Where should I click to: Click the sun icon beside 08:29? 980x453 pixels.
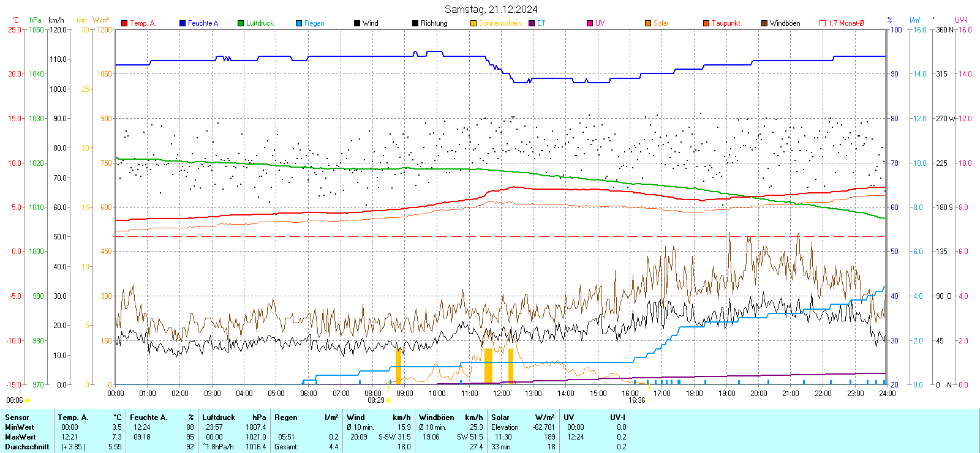point(388,400)
